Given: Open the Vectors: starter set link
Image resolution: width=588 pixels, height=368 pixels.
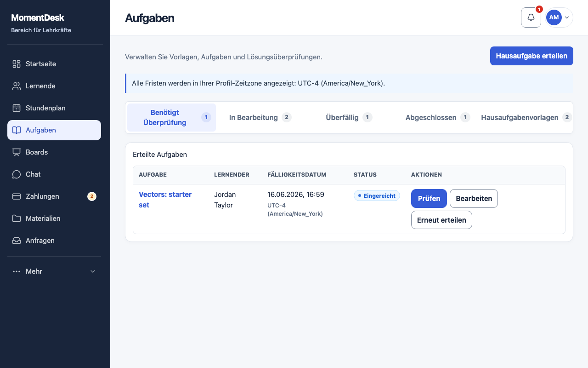Looking at the screenshot, I should 165,200.
